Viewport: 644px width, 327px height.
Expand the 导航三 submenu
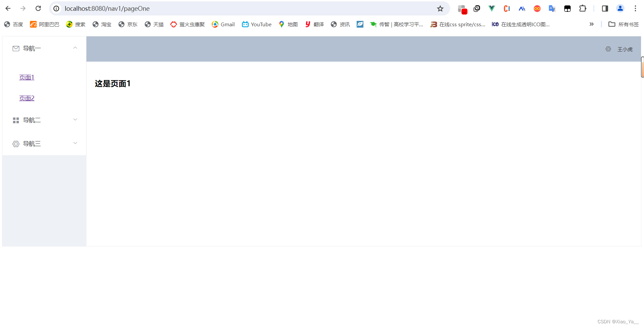pyautogui.click(x=75, y=143)
